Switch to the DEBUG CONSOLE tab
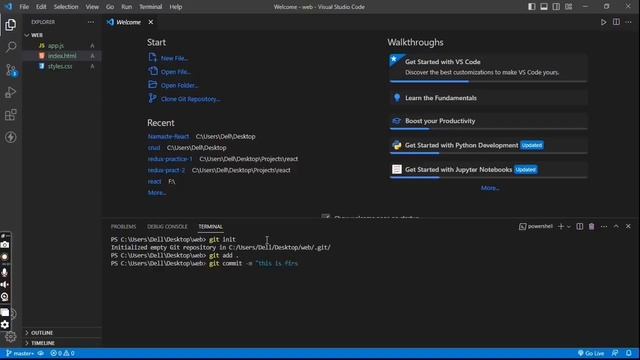The width and height of the screenshot is (640, 360). [167, 227]
